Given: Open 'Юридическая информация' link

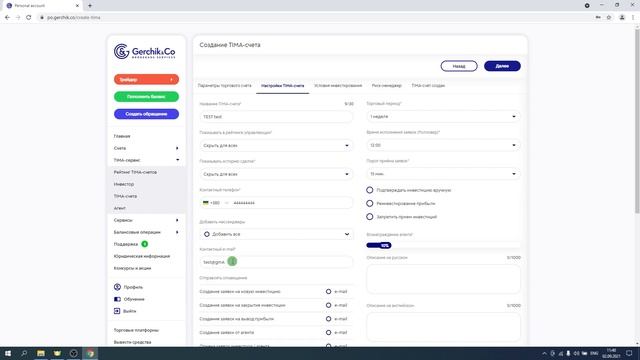Looking at the screenshot, I should coord(142,256).
